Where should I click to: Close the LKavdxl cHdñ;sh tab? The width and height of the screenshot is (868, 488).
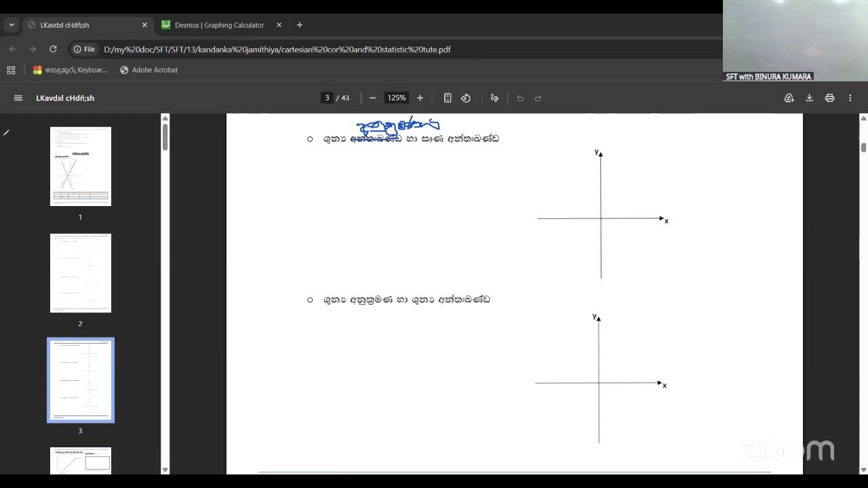(144, 25)
